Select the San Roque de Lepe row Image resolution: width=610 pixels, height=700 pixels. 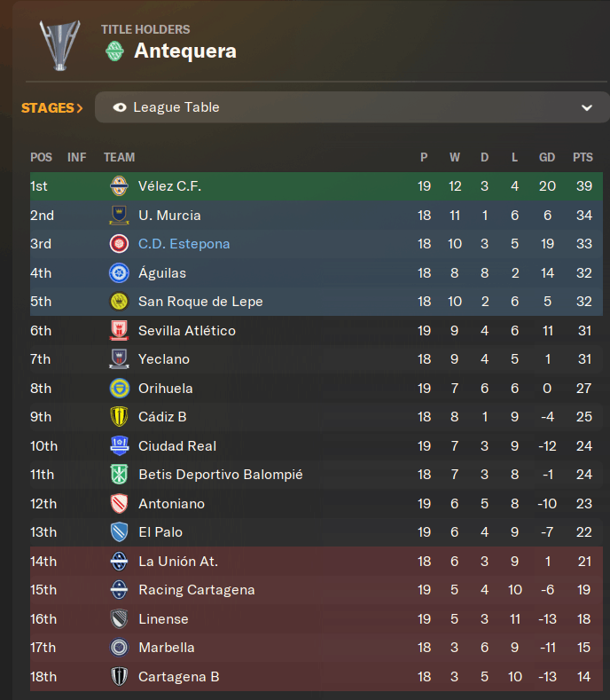[x=317, y=302]
